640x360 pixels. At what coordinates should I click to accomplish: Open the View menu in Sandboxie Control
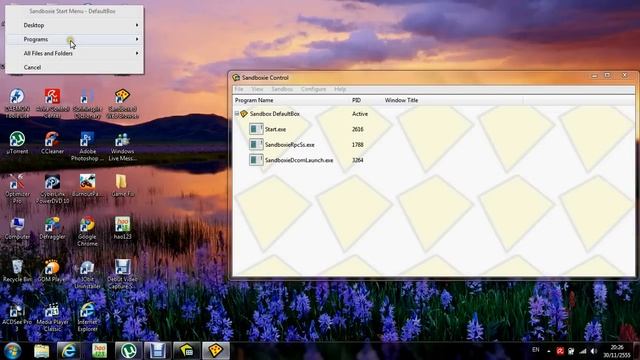point(257,89)
